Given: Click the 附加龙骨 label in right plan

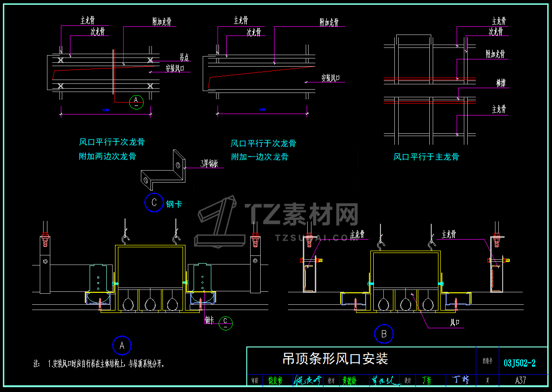Looking at the screenshot, I should [495, 54].
